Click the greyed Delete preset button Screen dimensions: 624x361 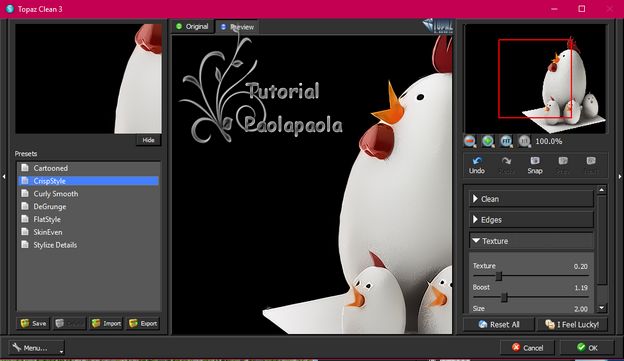(69, 323)
